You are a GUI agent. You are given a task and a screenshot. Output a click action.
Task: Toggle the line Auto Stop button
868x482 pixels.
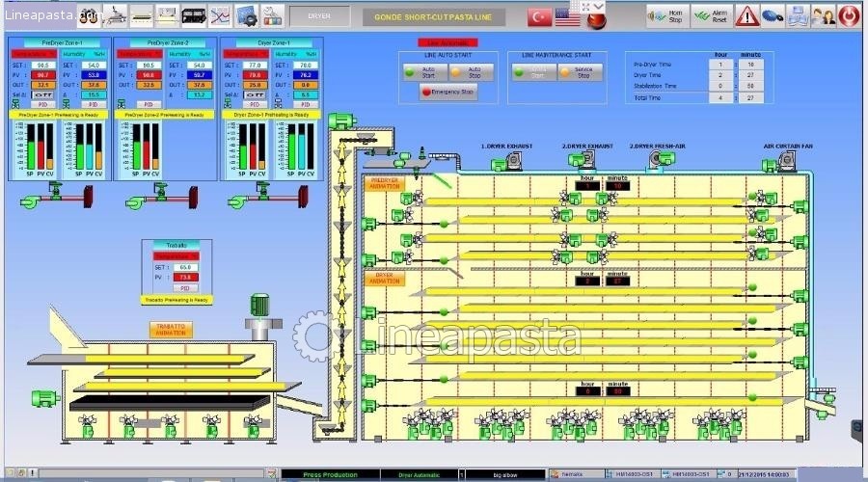(x=472, y=72)
